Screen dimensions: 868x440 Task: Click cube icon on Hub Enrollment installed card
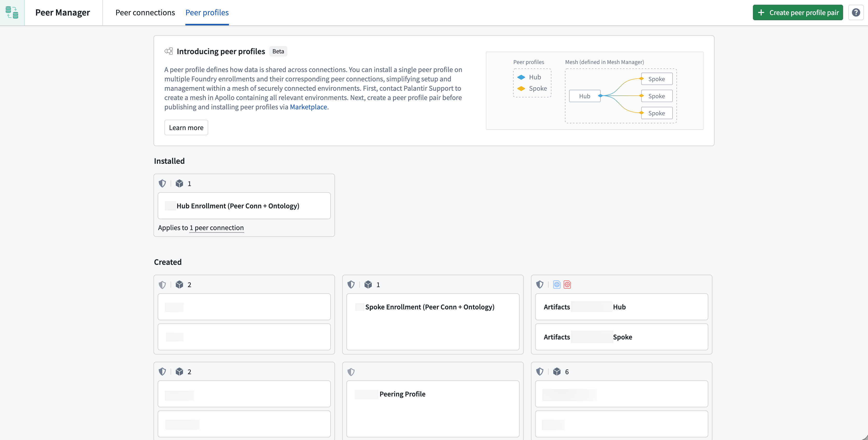(179, 184)
